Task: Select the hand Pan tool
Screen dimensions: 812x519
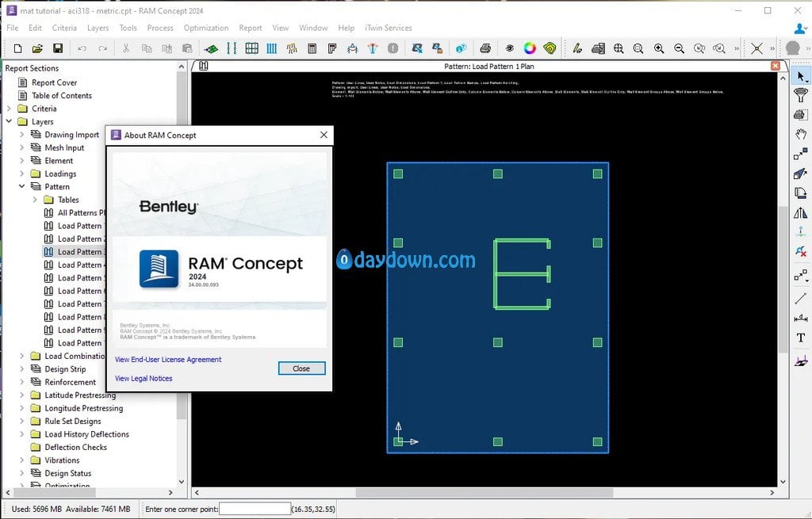Action: pos(801,134)
